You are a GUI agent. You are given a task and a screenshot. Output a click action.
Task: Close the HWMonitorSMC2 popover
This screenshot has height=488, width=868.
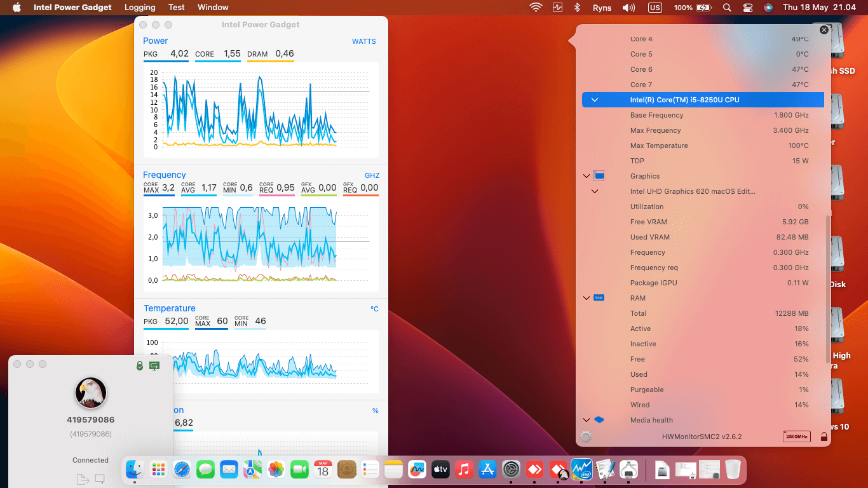tap(824, 30)
